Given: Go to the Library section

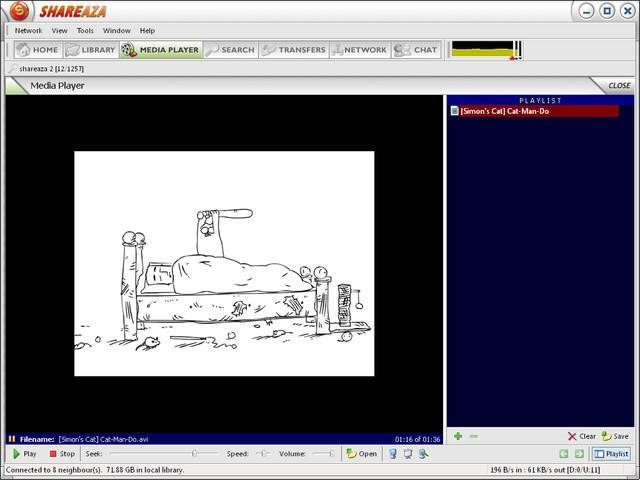Looking at the screenshot, I should [91, 50].
